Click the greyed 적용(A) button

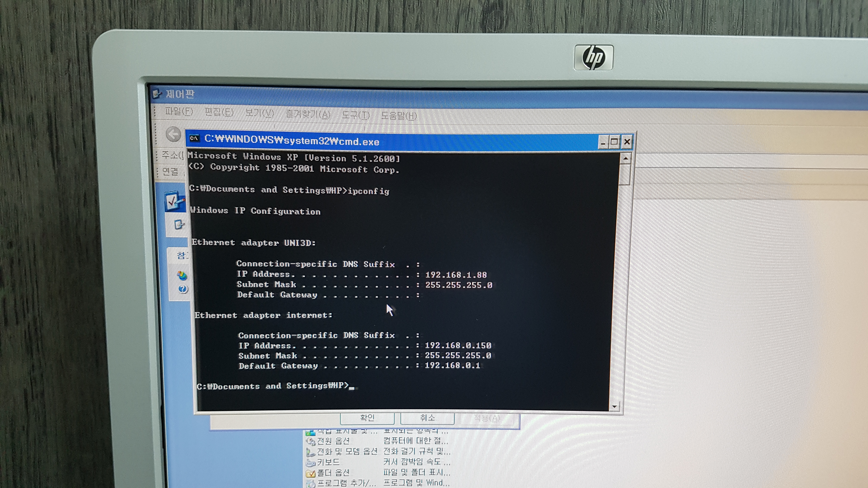click(487, 419)
